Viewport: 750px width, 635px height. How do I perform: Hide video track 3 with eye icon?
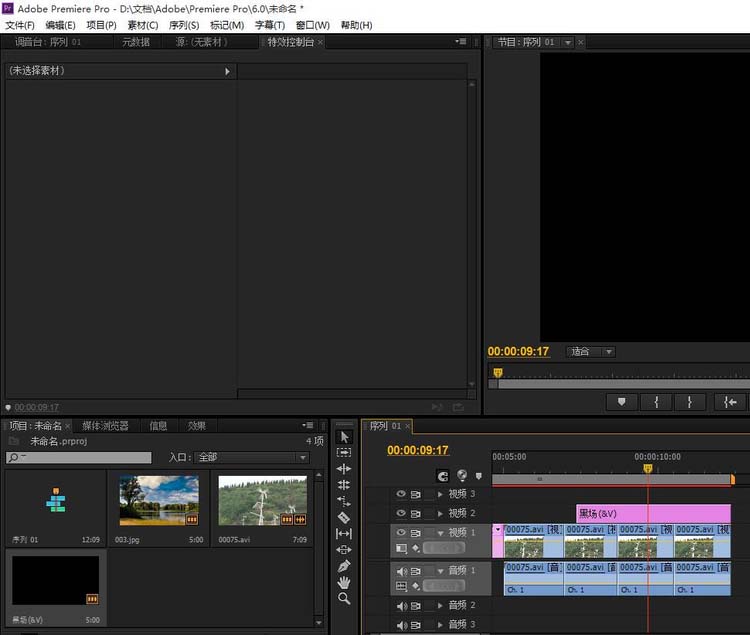point(401,494)
